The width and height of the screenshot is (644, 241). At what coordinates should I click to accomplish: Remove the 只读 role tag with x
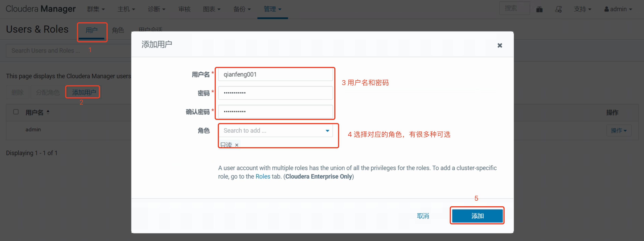(237, 145)
